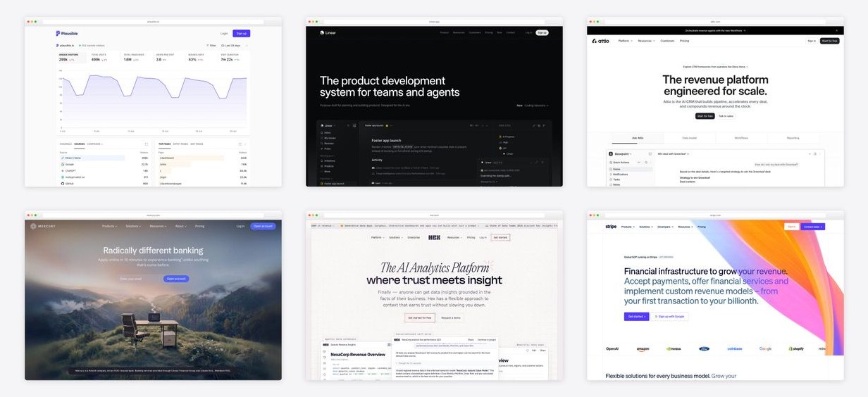Click the Open account button in the Mercury navbar
The width and height of the screenshot is (868, 397).
click(263, 226)
